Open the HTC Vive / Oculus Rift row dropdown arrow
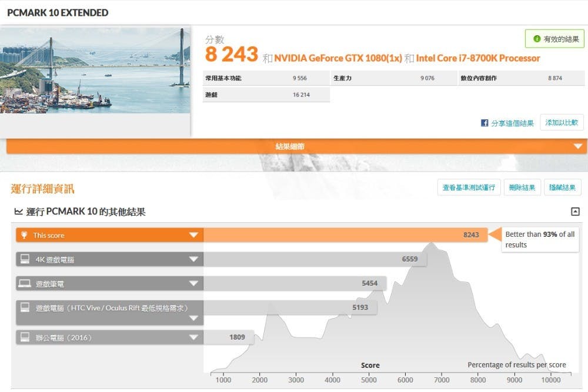Screen dimensions: 588x392 coord(193,318)
